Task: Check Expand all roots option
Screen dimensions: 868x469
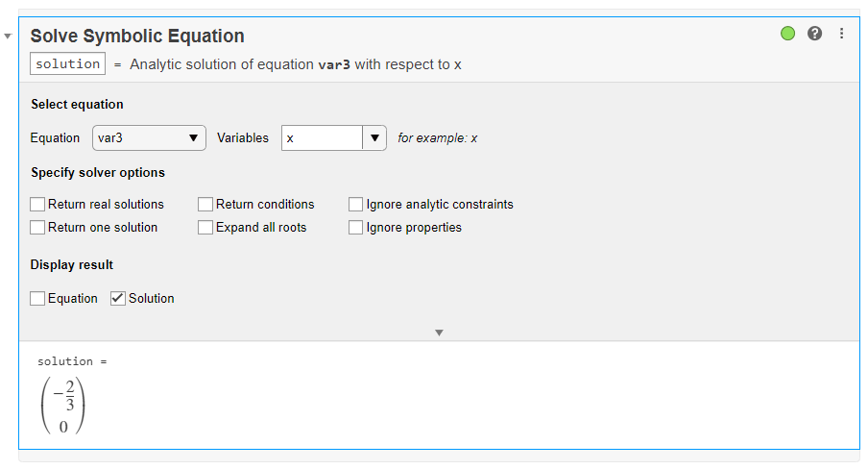Action: (x=205, y=228)
